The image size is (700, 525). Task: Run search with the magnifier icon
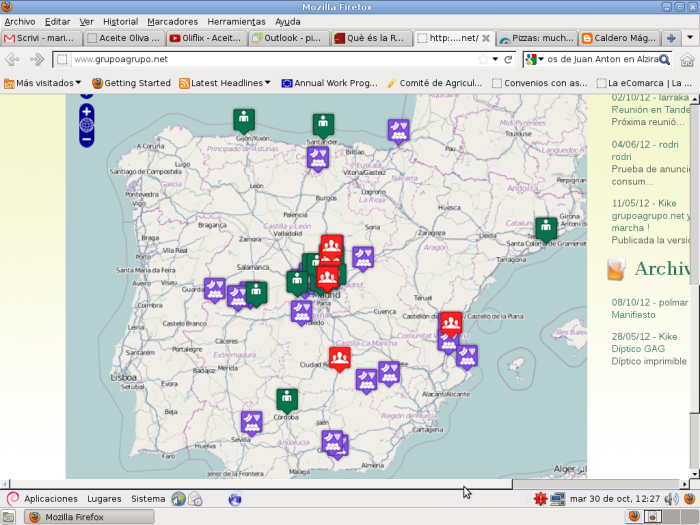click(x=664, y=59)
